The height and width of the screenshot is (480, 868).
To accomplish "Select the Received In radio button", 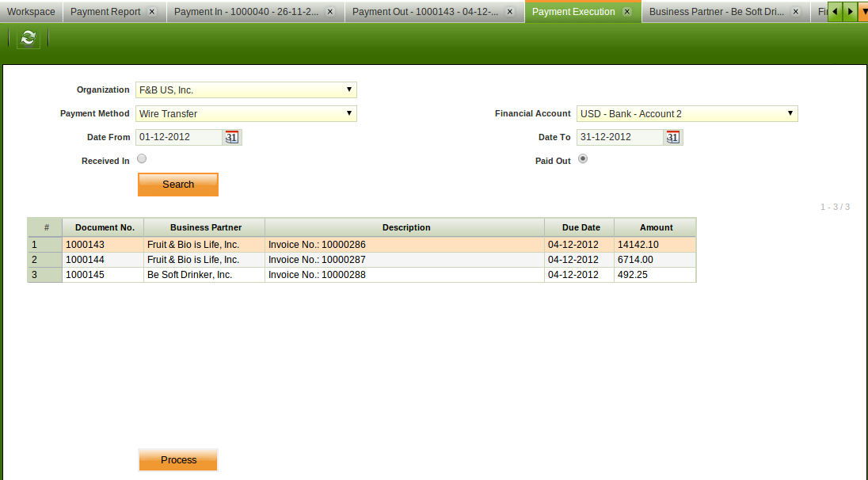I will [x=142, y=158].
